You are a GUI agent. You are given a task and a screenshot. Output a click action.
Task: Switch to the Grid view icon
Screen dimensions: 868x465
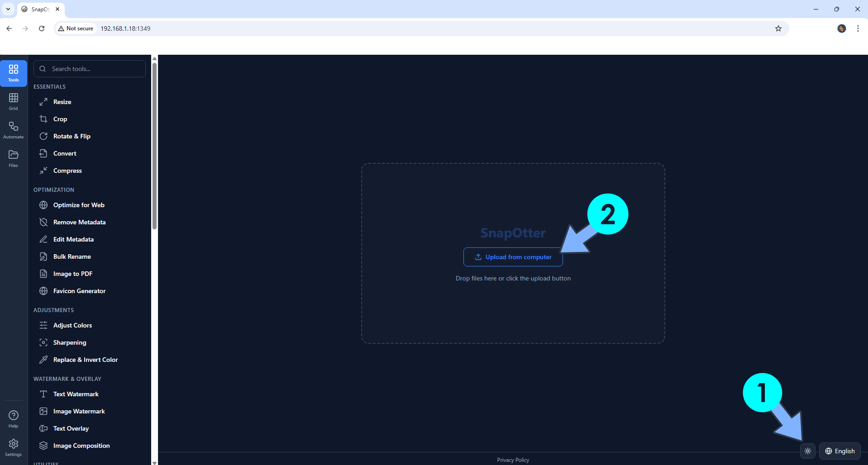14,98
